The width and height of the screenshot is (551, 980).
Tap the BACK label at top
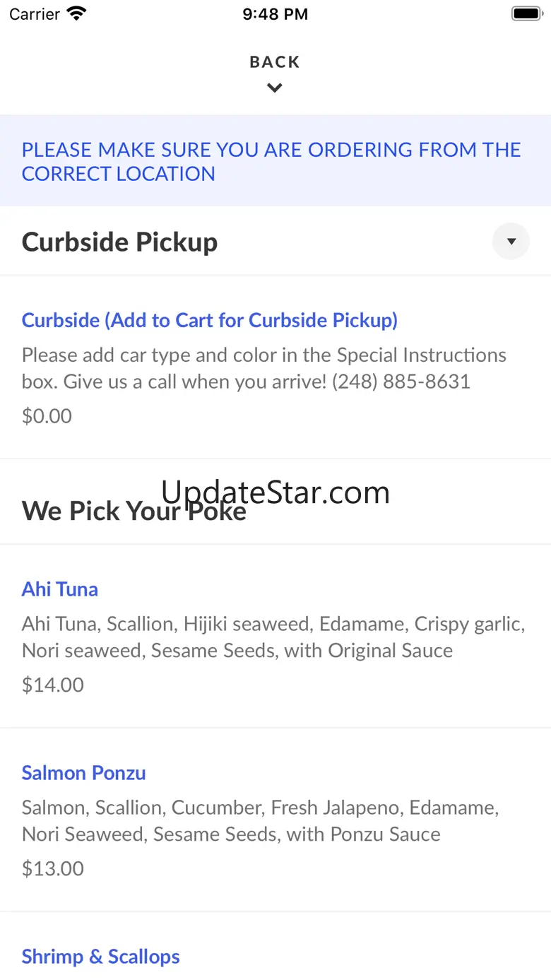pos(275,62)
